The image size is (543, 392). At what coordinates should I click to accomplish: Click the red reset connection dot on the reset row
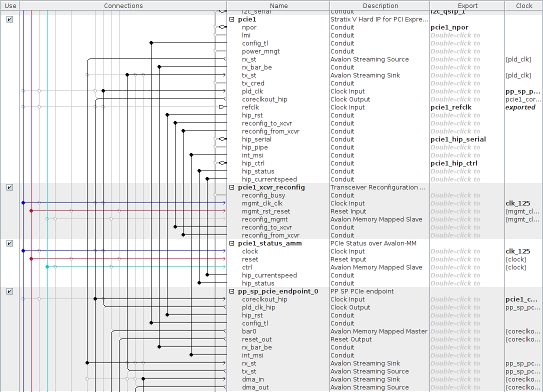point(31,259)
